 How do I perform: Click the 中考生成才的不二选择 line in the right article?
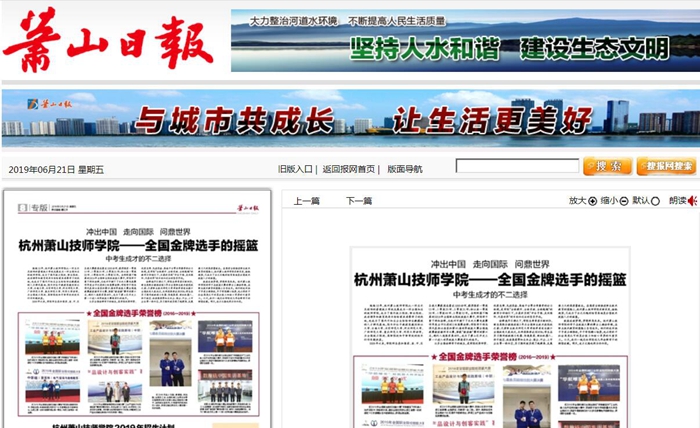pyautogui.click(x=490, y=295)
